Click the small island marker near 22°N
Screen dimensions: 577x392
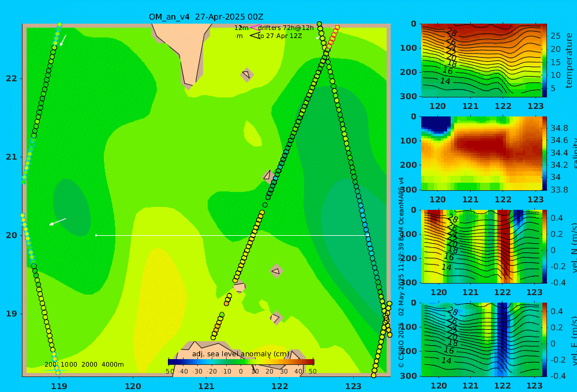coord(246,74)
